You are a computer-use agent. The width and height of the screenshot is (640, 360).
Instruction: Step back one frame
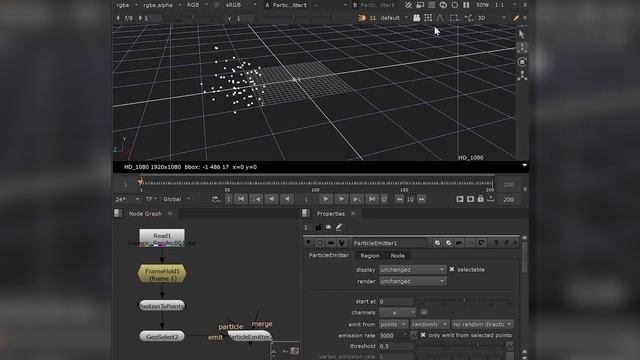pos(271,199)
